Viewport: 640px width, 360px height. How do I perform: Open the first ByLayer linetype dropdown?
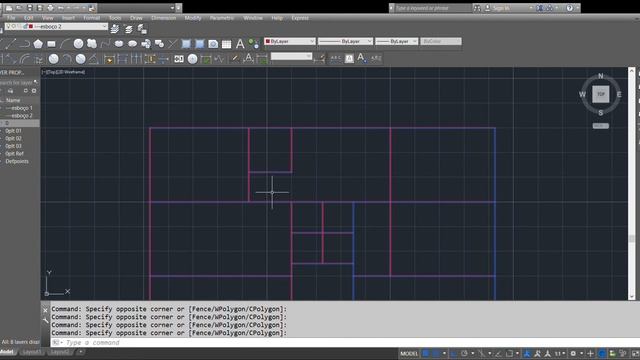tap(345, 41)
